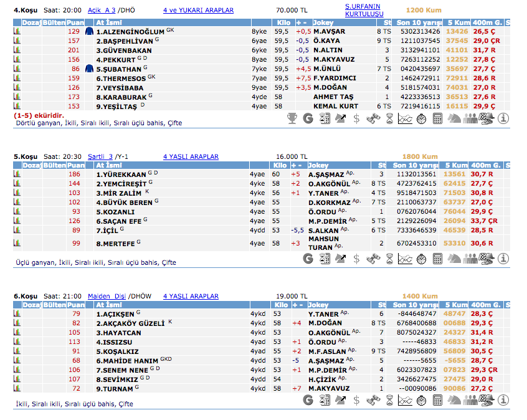Click the Jokey column header in race 6
The height and width of the screenshot is (420, 527).
click(x=318, y=305)
